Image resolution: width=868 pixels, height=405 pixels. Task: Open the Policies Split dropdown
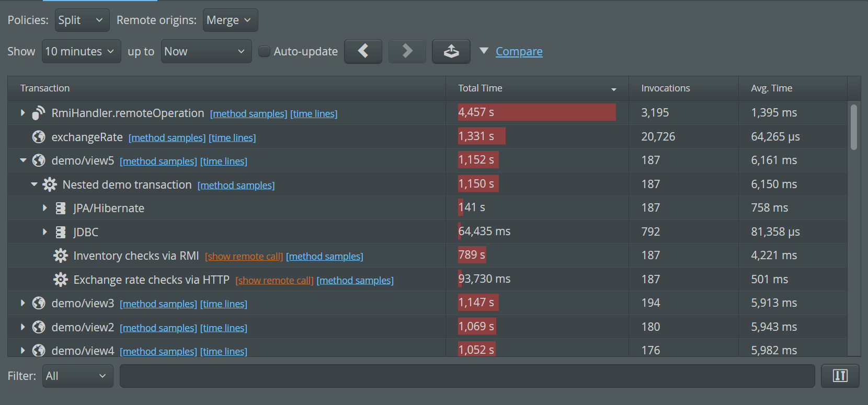pos(82,20)
